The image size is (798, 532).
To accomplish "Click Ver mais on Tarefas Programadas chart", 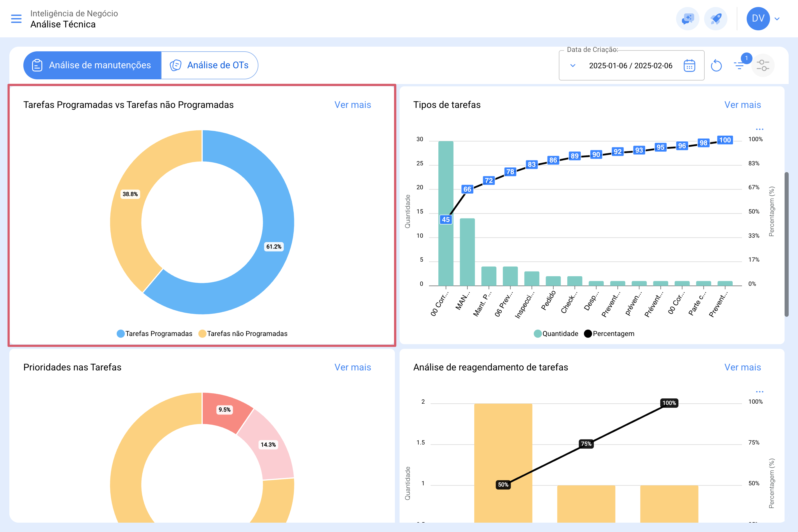I will pos(353,105).
